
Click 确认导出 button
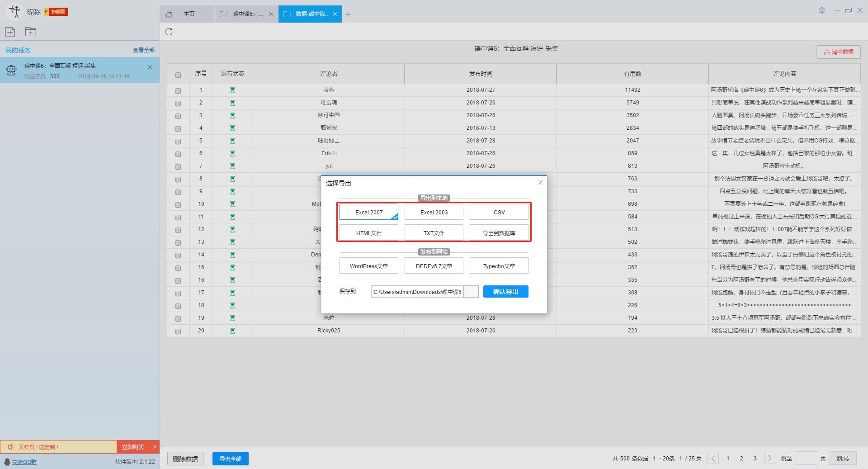[x=505, y=292]
